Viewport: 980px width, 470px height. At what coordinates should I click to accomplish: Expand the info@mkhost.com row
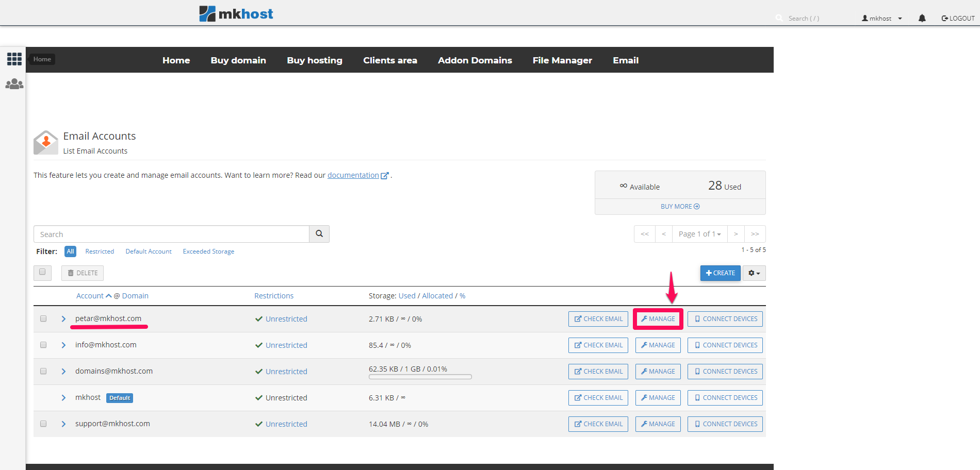click(63, 345)
